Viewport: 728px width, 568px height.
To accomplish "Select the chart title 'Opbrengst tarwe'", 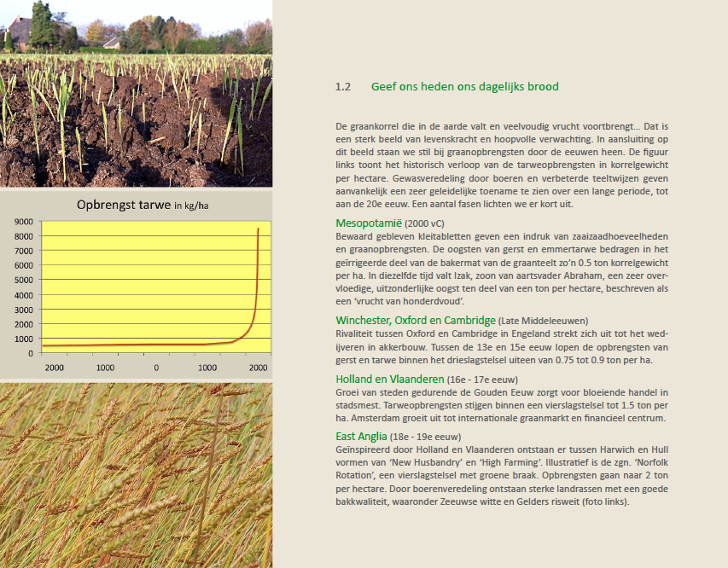I will (x=124, y=205).
